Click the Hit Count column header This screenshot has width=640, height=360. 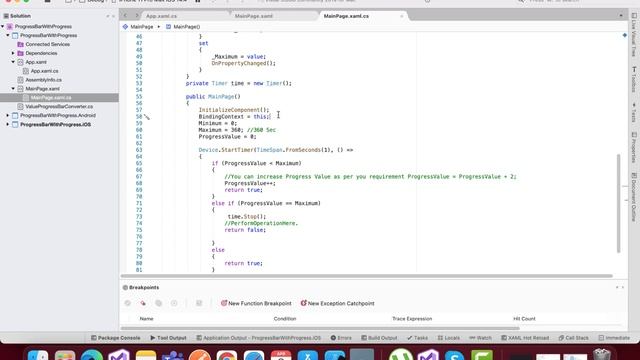524,319
